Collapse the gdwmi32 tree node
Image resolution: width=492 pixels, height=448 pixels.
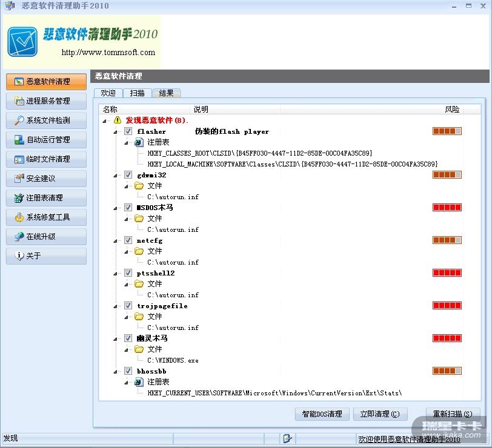[115, 176]
